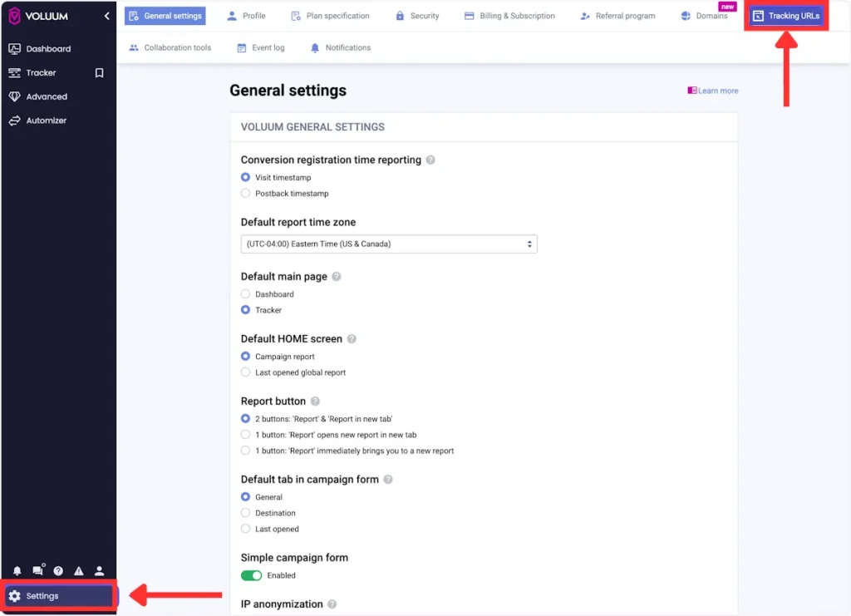Click the Domains globe icon
This screenshot has height=616, width=851.
[686, 16]
